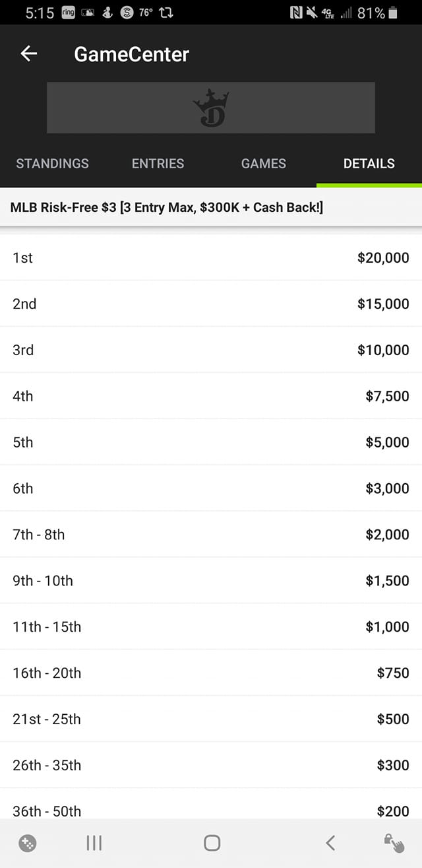Open the GAMES tab
The height and width of the screenshot is (868, 422).
tap(264, 164)
